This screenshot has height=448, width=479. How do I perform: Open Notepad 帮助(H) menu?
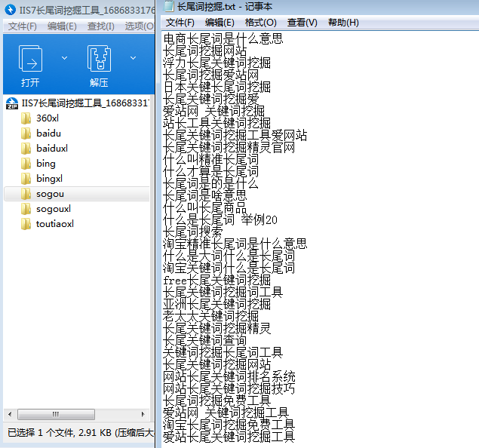343,23
